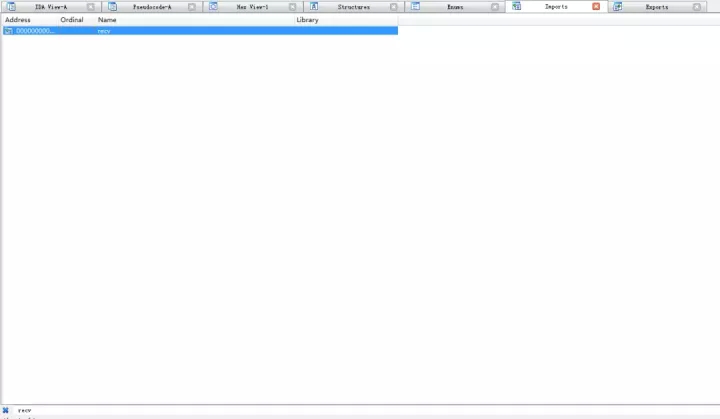The height and width of the screenshot is (419, 720).
Task: Close the Structures tab
Action: coord(394,7)
